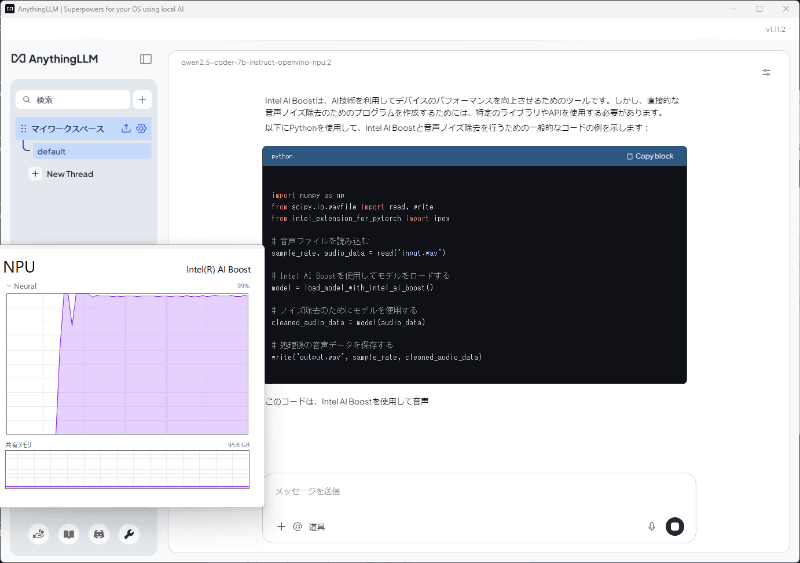Search workspaces via magnifier icon
This screenshot has height=563, width=800.
pos(27,100)
